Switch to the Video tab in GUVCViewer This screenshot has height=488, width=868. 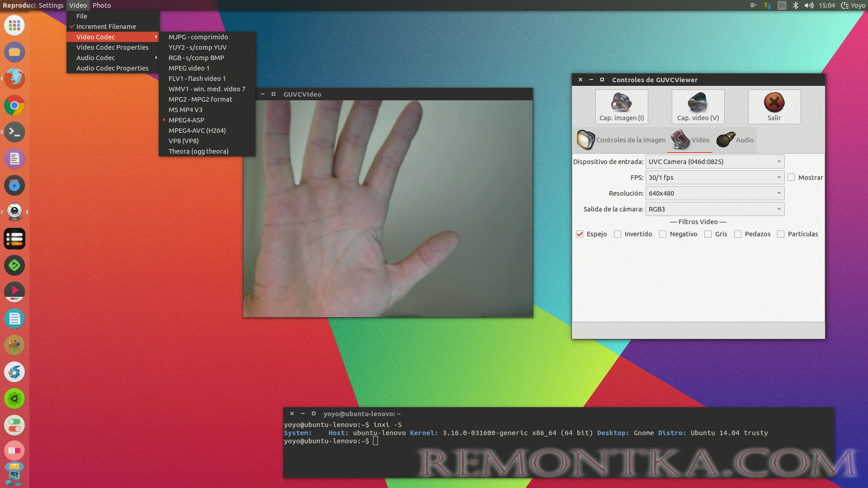tap(690, 140)
